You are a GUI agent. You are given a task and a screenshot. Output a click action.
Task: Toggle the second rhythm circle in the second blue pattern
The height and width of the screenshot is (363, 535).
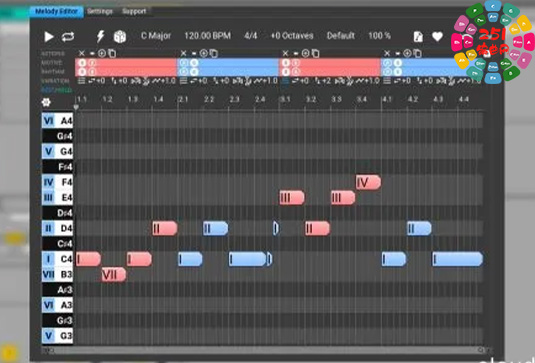pos(194,72)
